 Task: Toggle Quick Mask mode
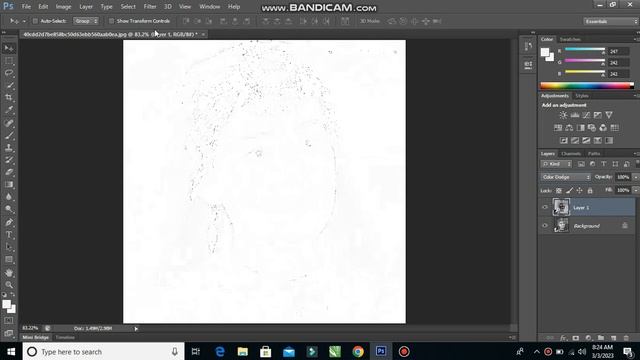(9, 321)
